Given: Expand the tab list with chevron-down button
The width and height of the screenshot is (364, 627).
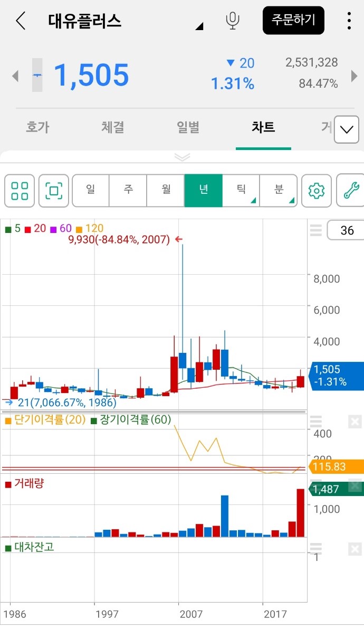Looking at the screenshot, I should point(347,129).
